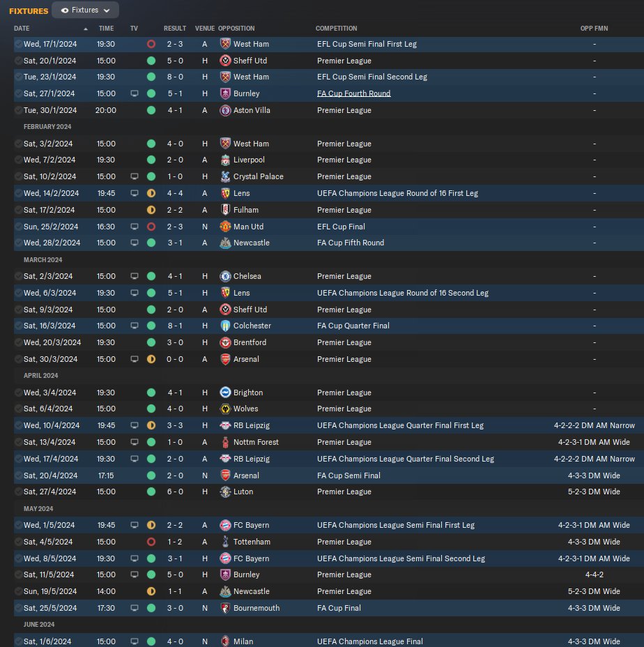
Task: Click the Brighton club badge
Action: [225, 393]
